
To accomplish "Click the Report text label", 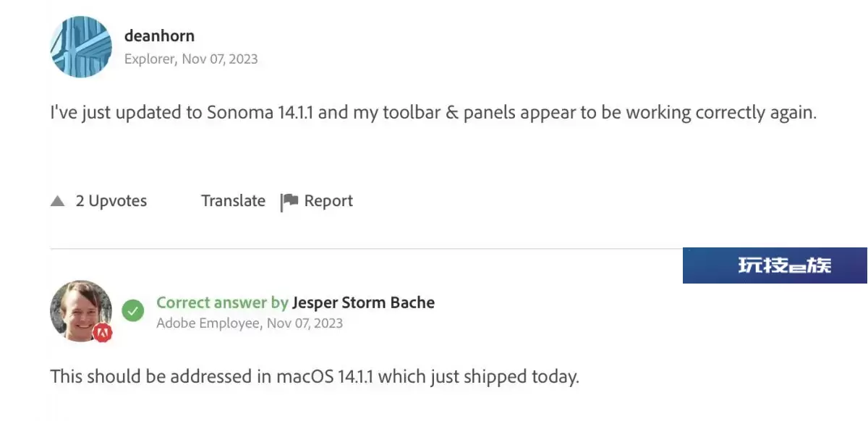I will coord(328,201).
